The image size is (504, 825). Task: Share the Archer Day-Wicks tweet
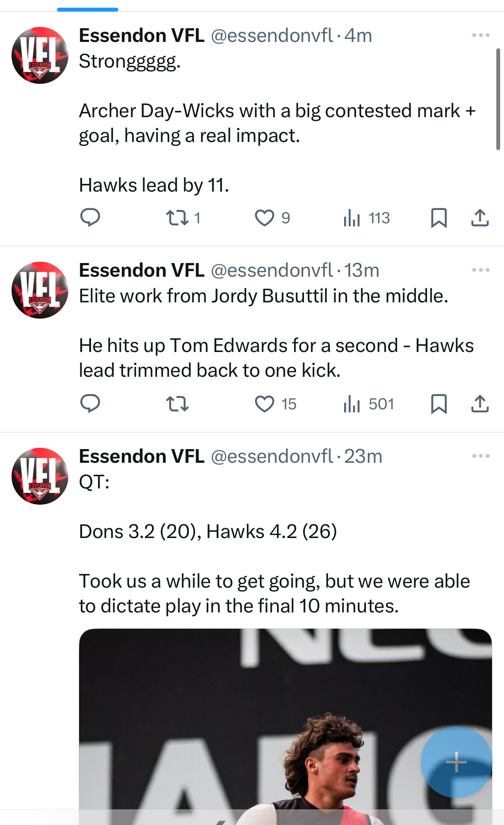pos(480,218)
